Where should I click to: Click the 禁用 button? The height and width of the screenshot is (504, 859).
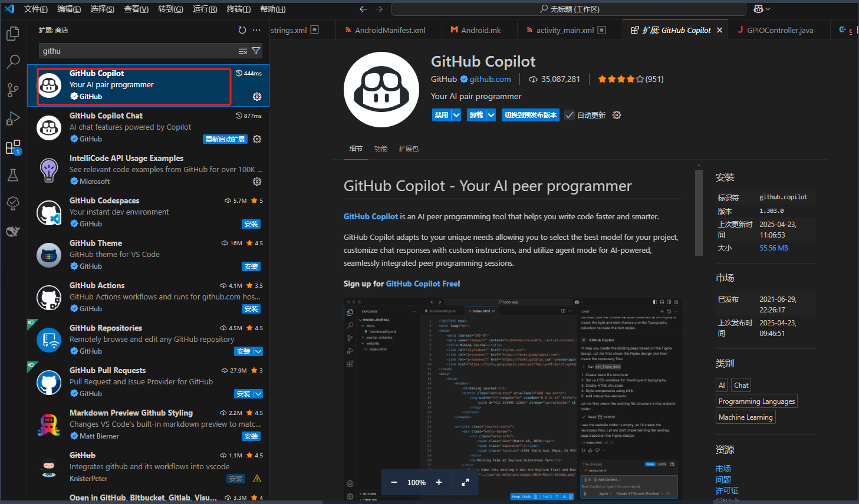[442, 115]
